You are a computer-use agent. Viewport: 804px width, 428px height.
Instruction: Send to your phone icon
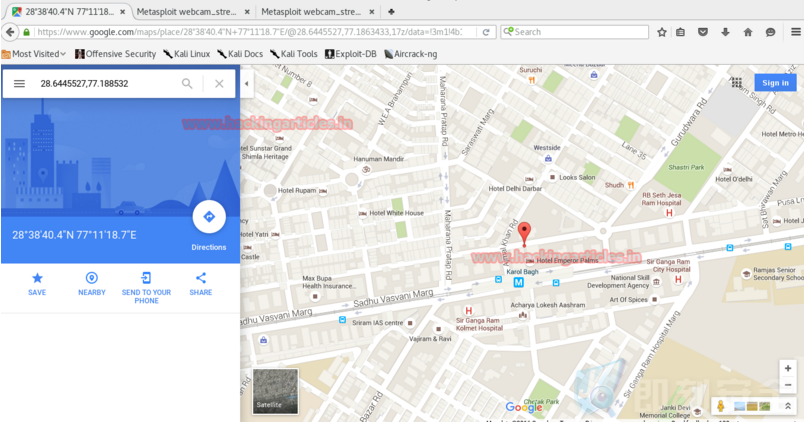pos(146,278)
